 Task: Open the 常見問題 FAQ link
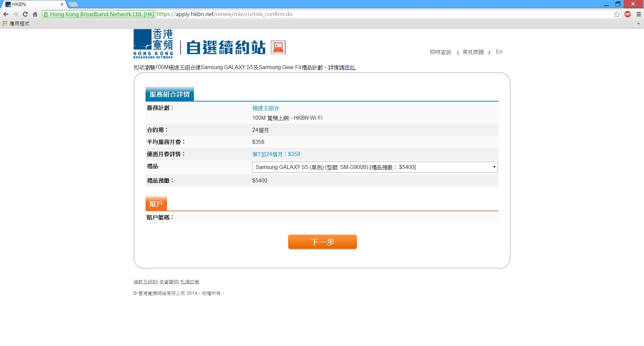[473, 52]
